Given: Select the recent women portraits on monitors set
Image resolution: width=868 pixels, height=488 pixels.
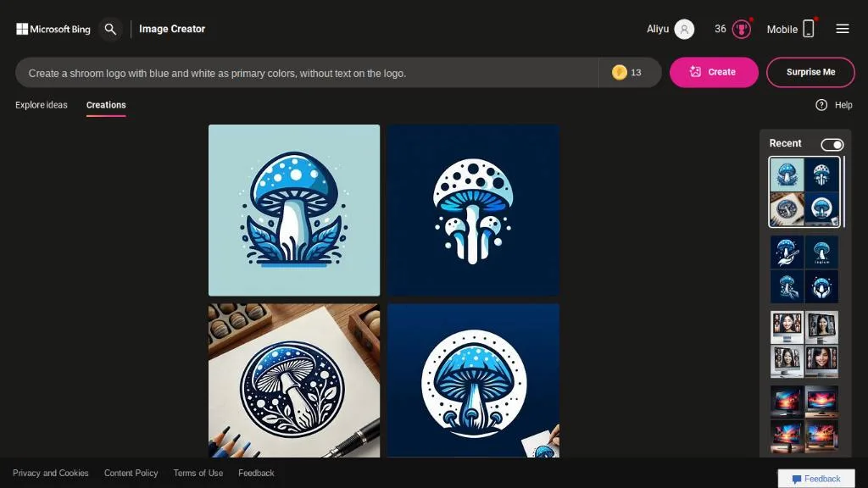Looking at the screenshot, I should tap(804, 345).
